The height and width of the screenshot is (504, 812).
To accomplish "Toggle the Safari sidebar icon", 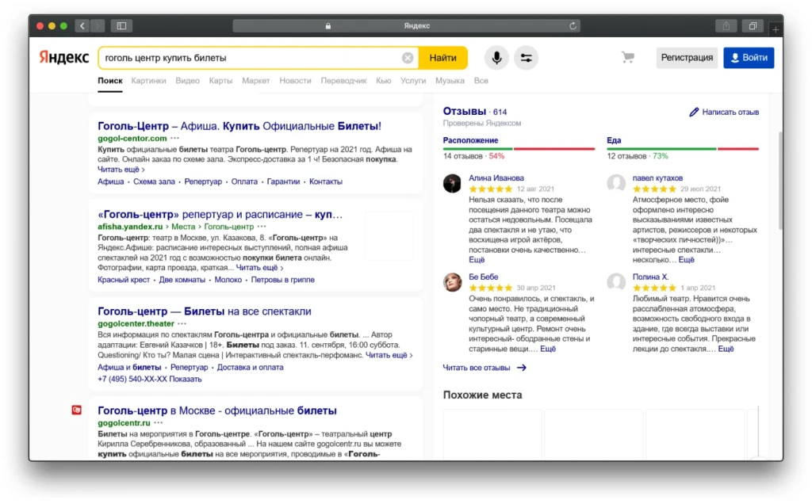I will (121, 26).
